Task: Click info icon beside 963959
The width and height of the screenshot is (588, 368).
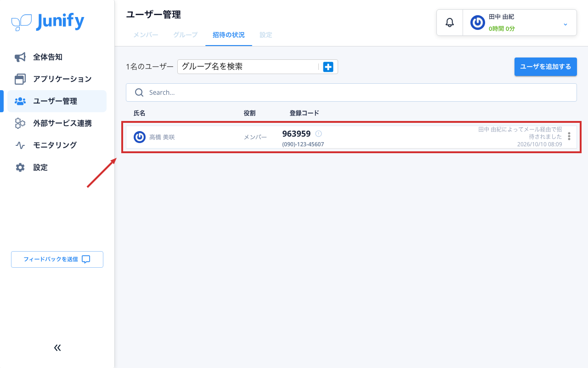Action: [319, 134]
